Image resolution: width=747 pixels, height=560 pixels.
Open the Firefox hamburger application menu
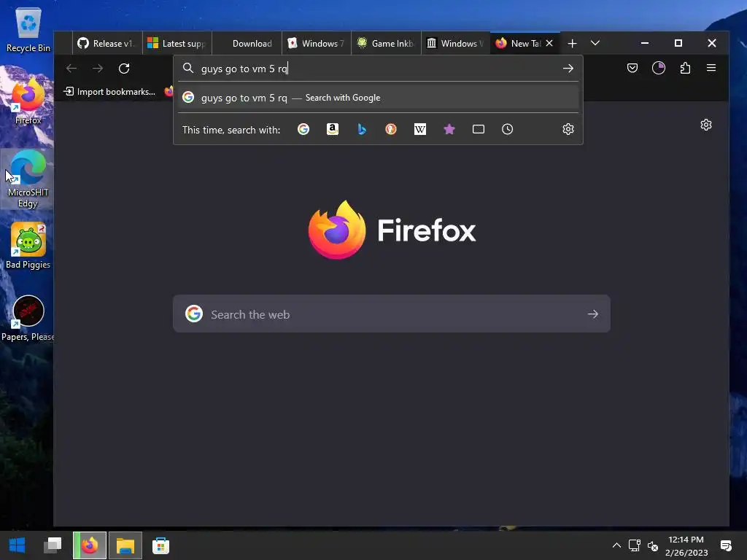tap(711, 68)
